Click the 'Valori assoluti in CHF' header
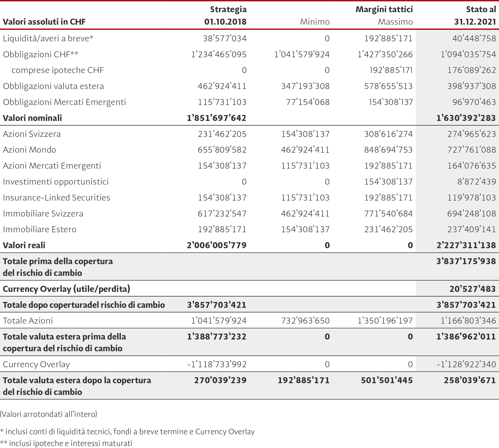Screen dimensions: 499x448 pyautogui.click(x=44, y=22)
